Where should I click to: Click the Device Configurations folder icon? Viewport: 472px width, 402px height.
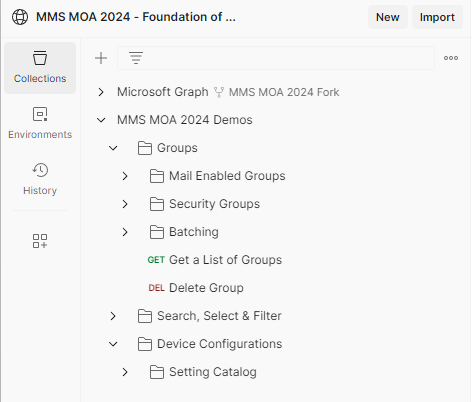coord(145,344)
